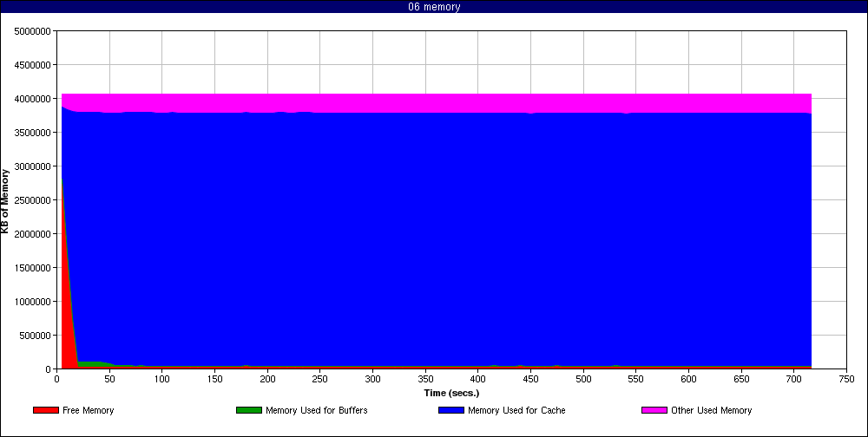Click the 300 x-axis tick label
Viewport: 868px width, 437px height.
[x=372, y=380]
